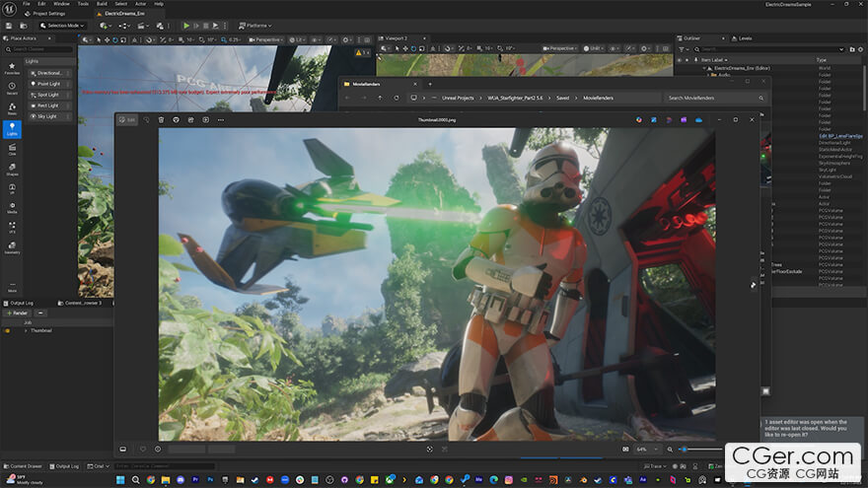Open the Edit menu

click(x=41, y=4)
